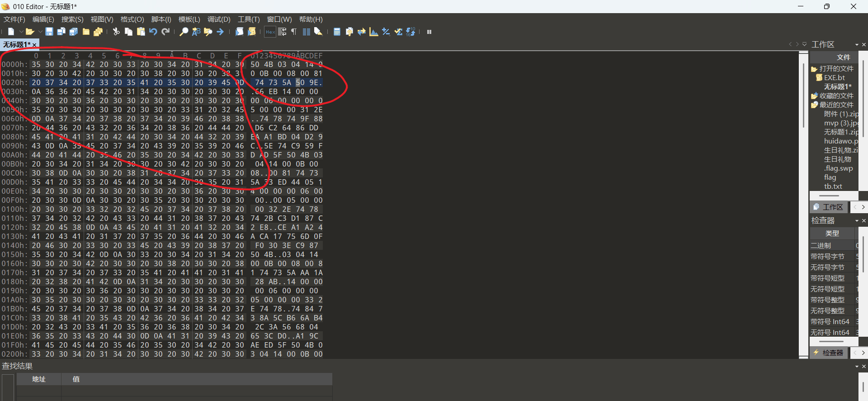This screenshot has width=868, height=401.
Task: Click the Undo arrow icon
Action: tap(153, 32)
